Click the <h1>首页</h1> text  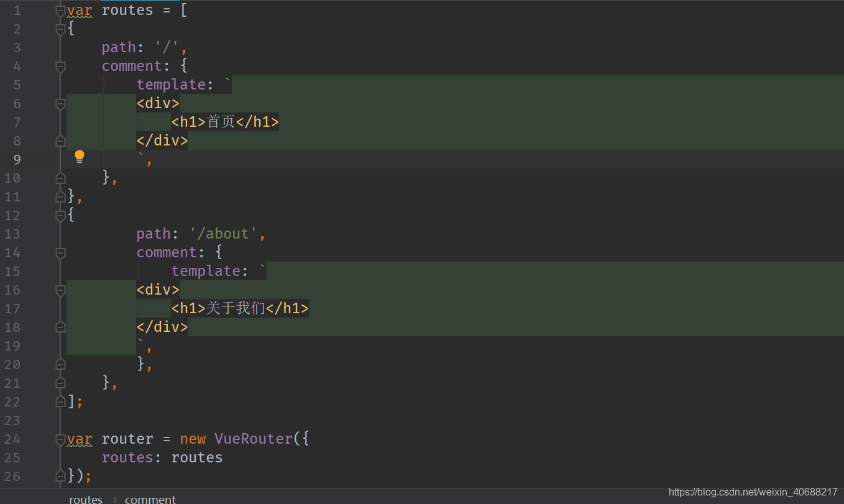click(x=225, y=122)
